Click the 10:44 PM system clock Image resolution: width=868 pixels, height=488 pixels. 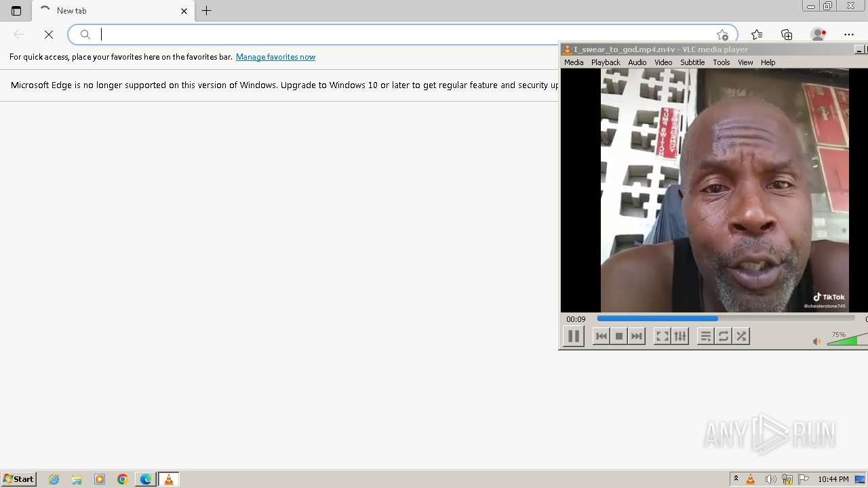point(833,479)
